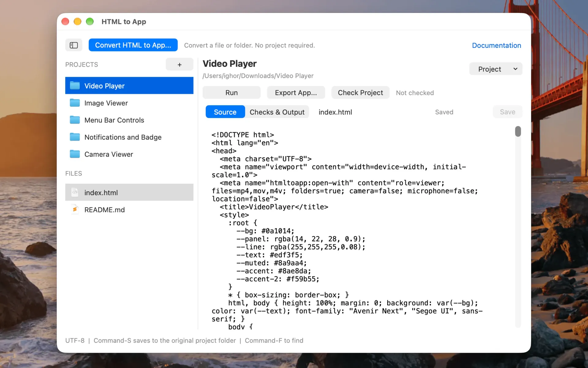Run the Video Player project
The height and width of the screenshot is (368, 588).
click(232, 93)
